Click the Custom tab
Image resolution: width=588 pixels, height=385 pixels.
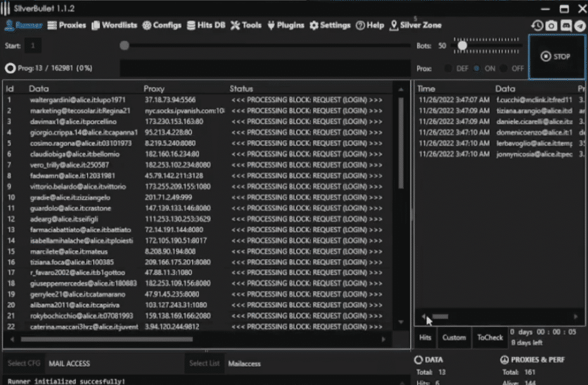(454, 338)
